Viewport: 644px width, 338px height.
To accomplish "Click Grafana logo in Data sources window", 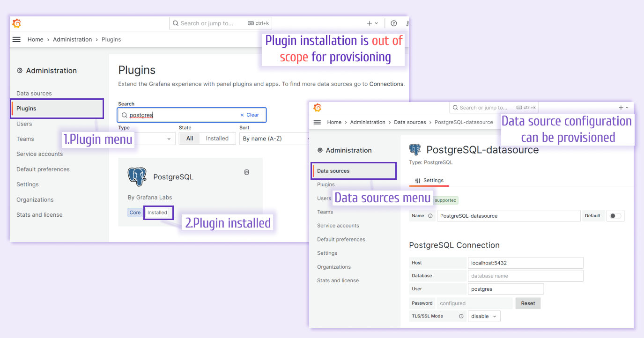I will (x=317, y=108).
